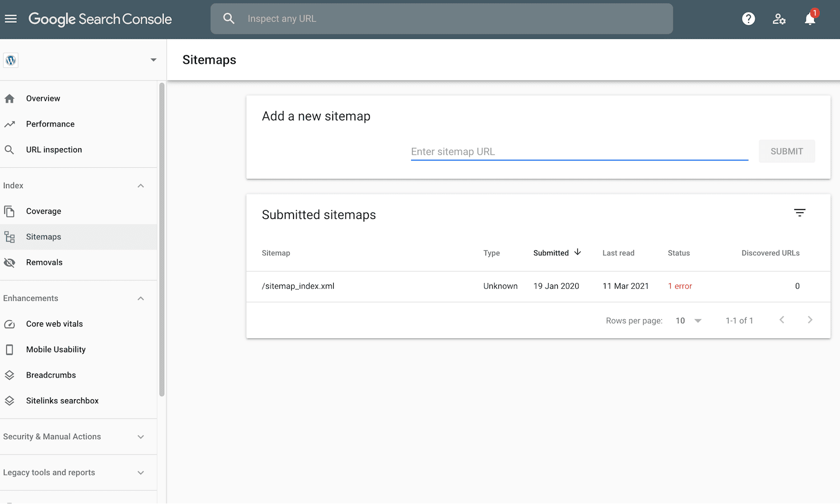Click the search magnifier in top bar
This screenshot has width=840, height=504.
tap(229, 18)
